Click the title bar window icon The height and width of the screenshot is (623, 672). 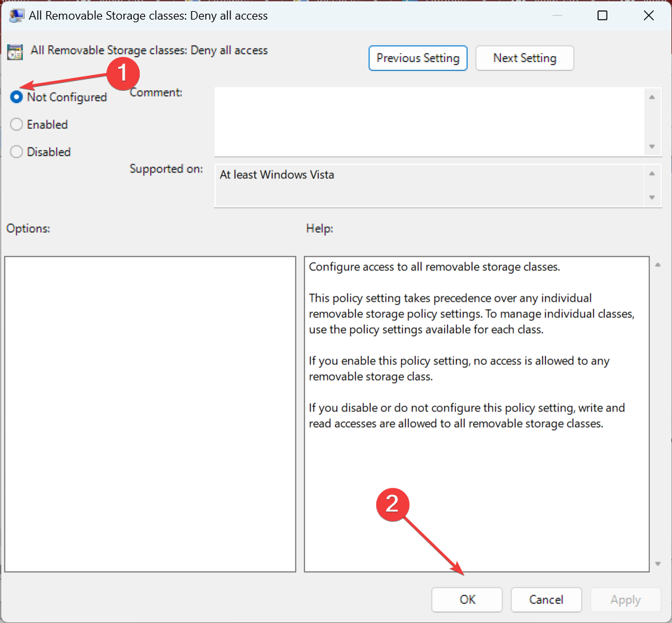(16, 16)
